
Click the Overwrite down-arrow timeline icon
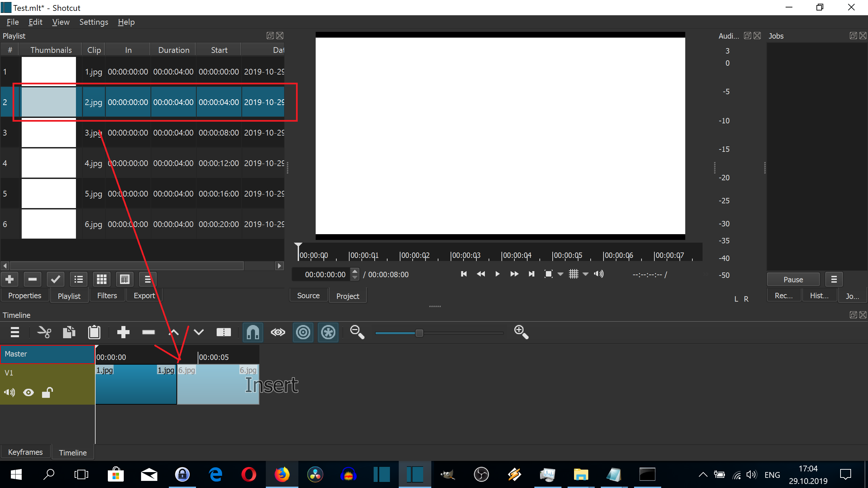click(199, 332)
